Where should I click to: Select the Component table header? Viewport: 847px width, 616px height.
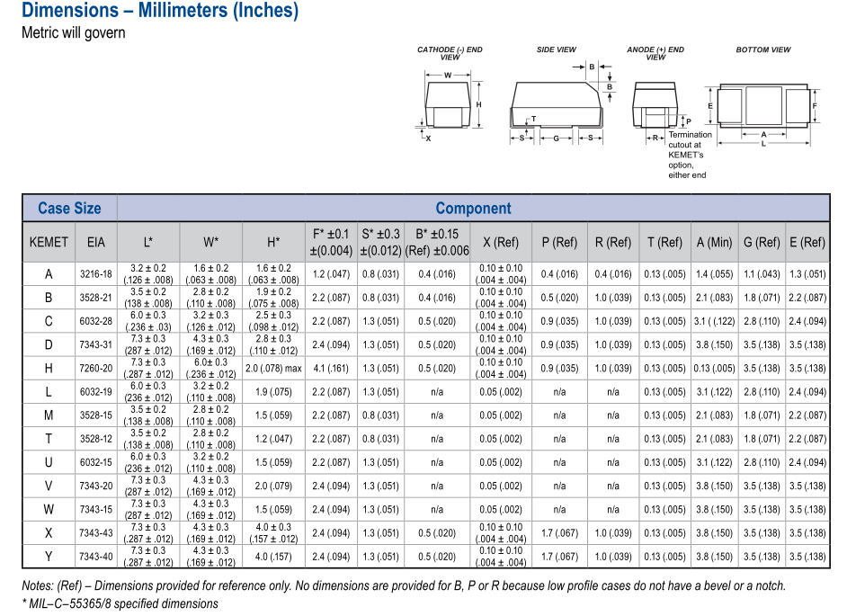tap(473, 209)
